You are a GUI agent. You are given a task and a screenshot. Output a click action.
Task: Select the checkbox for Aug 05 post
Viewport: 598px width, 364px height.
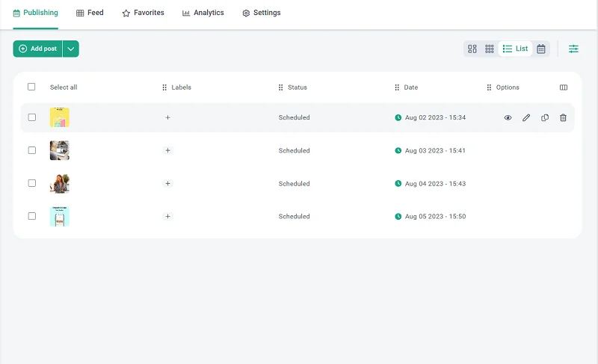pyautogui.click(x=31, y=216)
